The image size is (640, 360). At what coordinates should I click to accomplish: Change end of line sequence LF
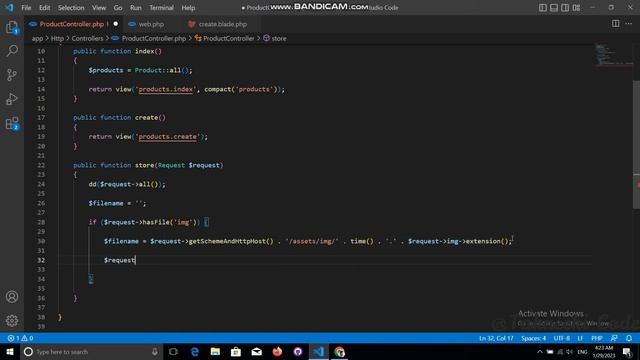click(x=580, y=338)
